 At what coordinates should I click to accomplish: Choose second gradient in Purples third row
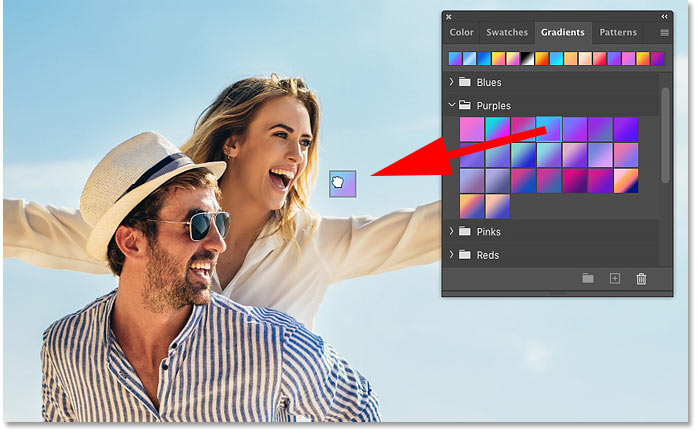[497, 181]
